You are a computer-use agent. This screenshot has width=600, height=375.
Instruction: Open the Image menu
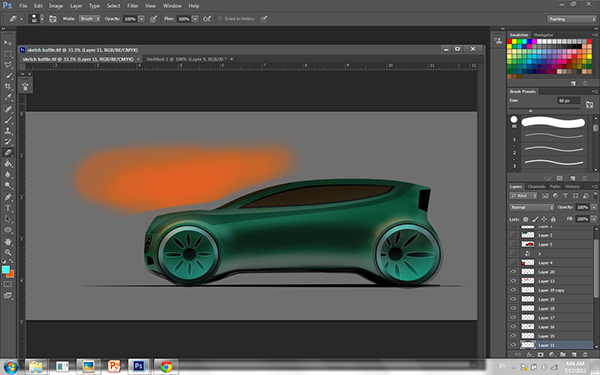(x=56, y=6)
